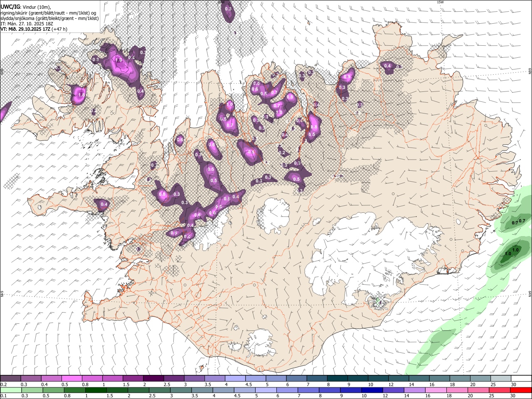Select the snow legend swatch between 2.5 and 3

(173, 379)
